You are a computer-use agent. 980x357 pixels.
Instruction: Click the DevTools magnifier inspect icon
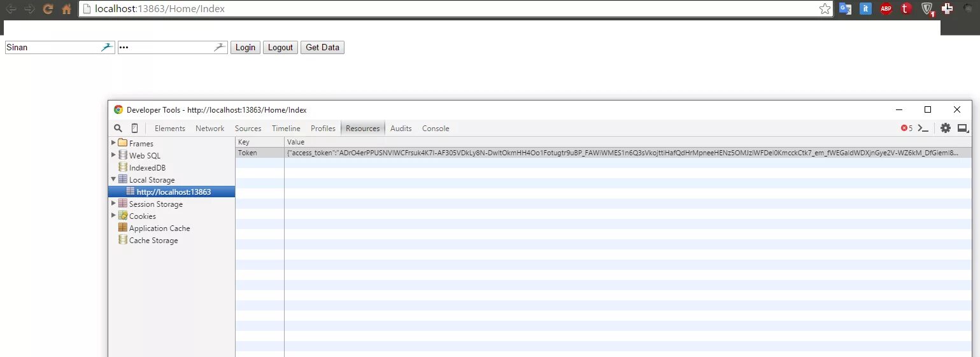[118, 128]
